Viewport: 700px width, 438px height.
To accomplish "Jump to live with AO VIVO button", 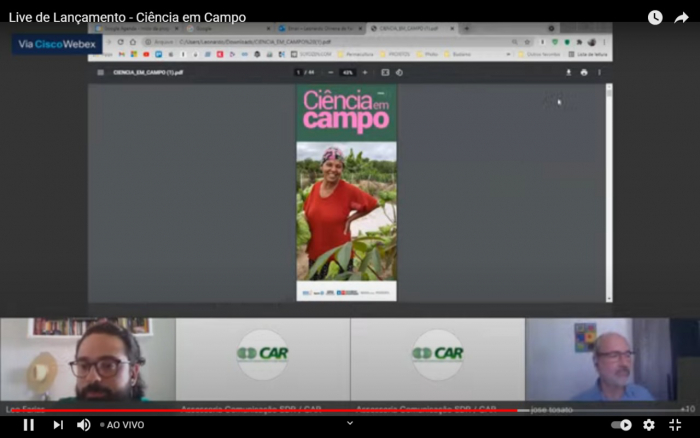I will pyautogui.click(x=122, y=425).
